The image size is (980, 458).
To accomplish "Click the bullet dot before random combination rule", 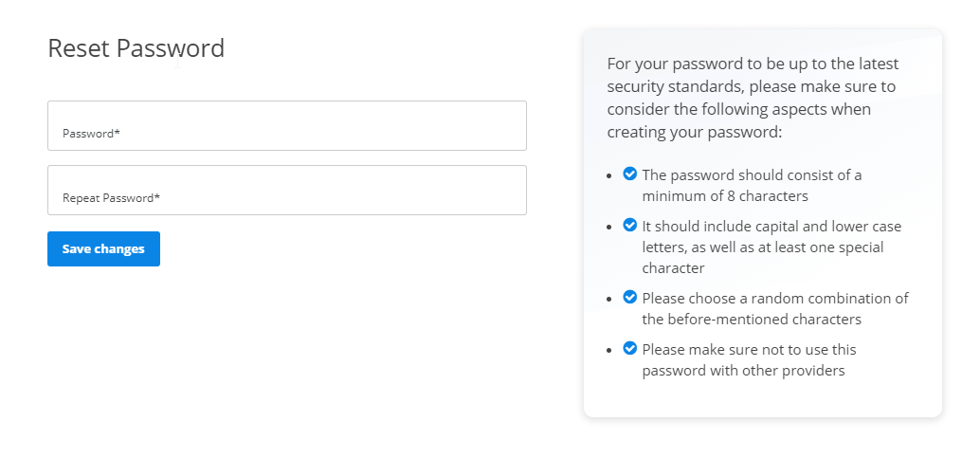I will [x=609, y=299].
